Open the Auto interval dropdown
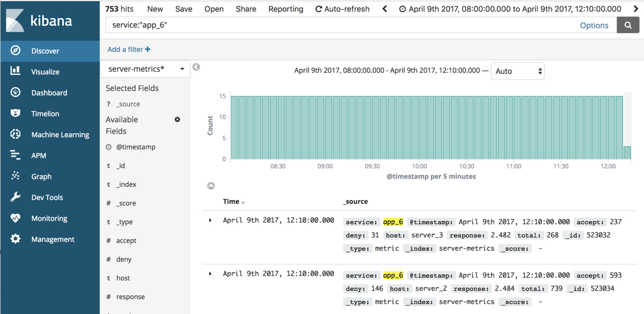Image resolution: width=644 pixels, height=314 pixels. click(x=517, y=71)
